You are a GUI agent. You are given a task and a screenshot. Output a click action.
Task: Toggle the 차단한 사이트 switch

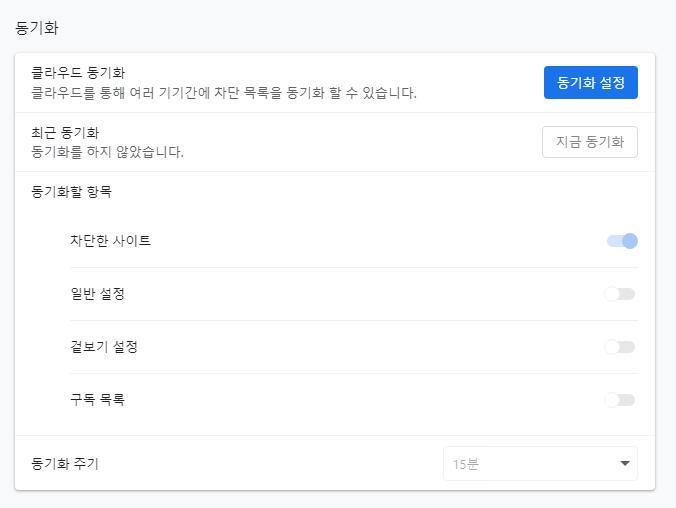point(622,241)
